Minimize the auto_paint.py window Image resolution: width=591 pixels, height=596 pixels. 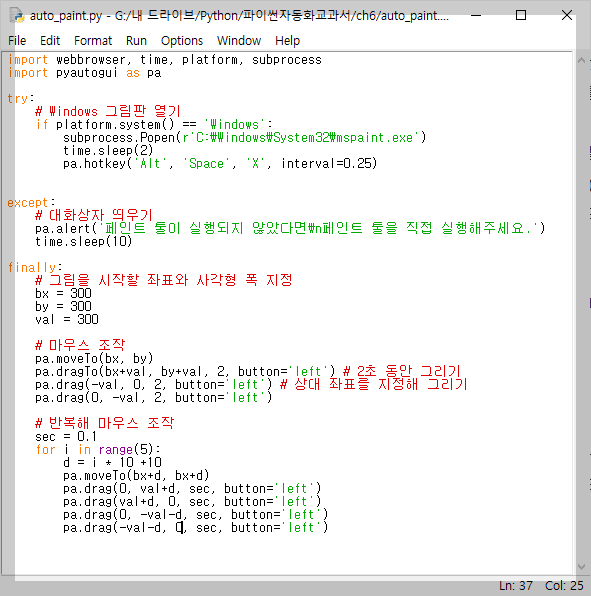pos(476,16)
